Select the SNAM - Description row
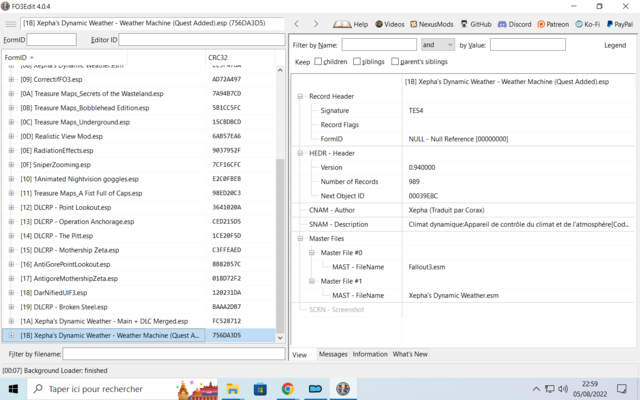This screenshot has width=640, height=400. [462, 224]
